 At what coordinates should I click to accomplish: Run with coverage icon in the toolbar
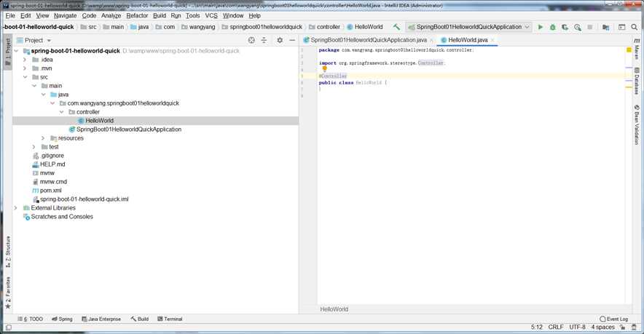click(x=565, y=27)
